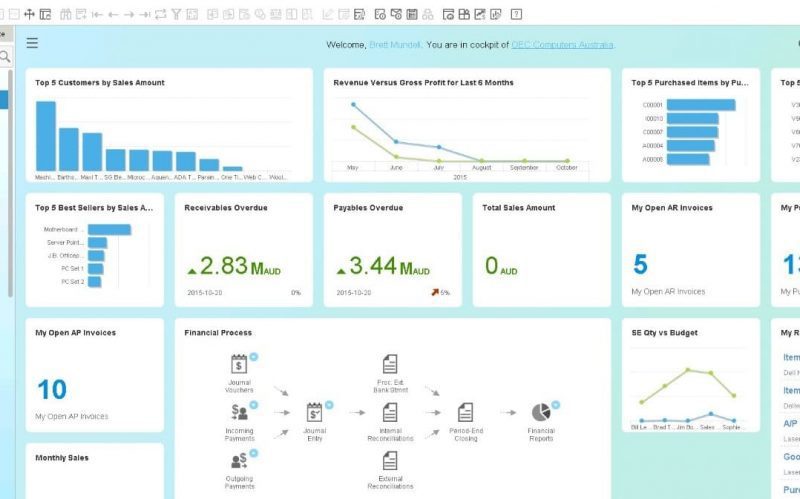Screen dimensions: 800x499
Task: Open OEC Computers Australia company link
Action: pos(562,45)
